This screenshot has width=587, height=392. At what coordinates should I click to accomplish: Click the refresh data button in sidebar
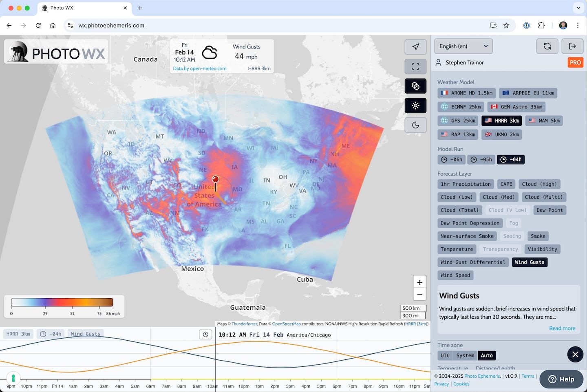tap(547, 46)
